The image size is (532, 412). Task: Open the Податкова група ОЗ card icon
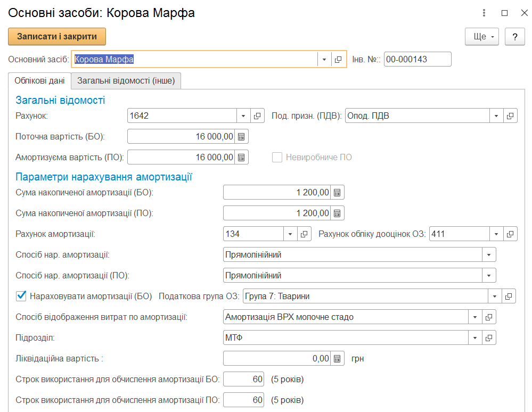point(509,296)
